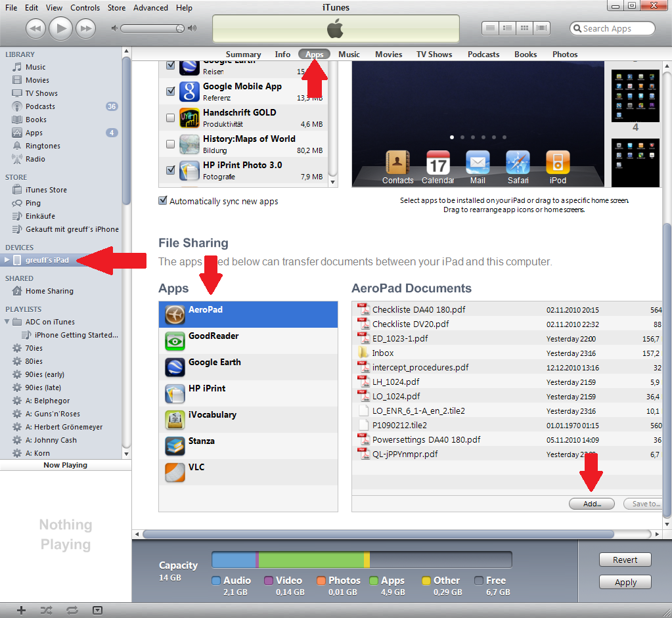Select GoodReader in File Sharing apps

248,341
